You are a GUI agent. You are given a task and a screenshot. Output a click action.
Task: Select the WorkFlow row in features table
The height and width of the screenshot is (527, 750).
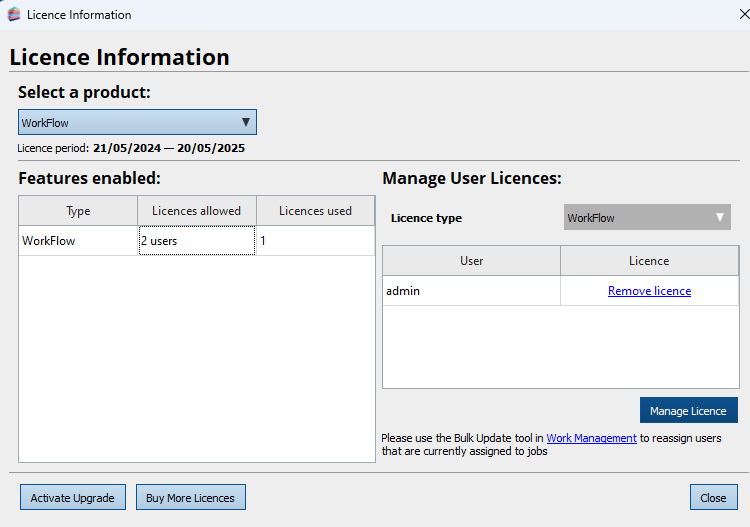pyautogui.click(x=78, y=241)
